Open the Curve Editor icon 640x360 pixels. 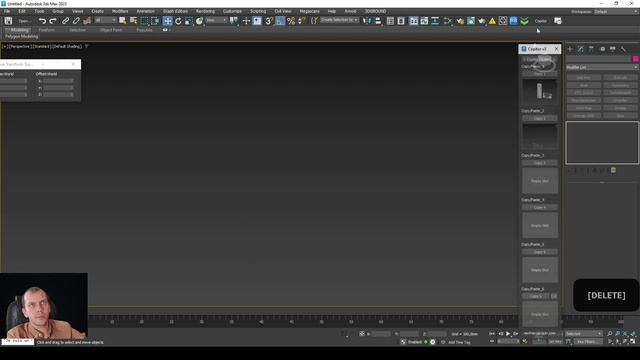coord(424,21)
